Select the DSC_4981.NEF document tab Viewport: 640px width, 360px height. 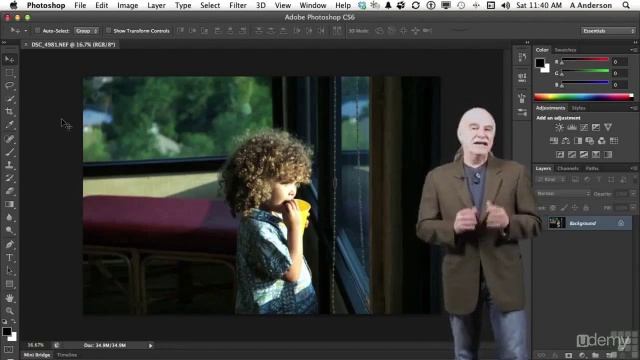point(73,44)
